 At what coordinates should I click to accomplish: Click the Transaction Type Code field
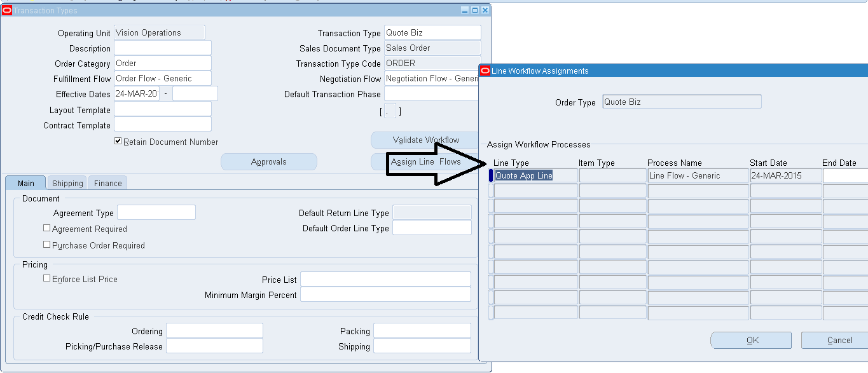click(x=432, y=63)
